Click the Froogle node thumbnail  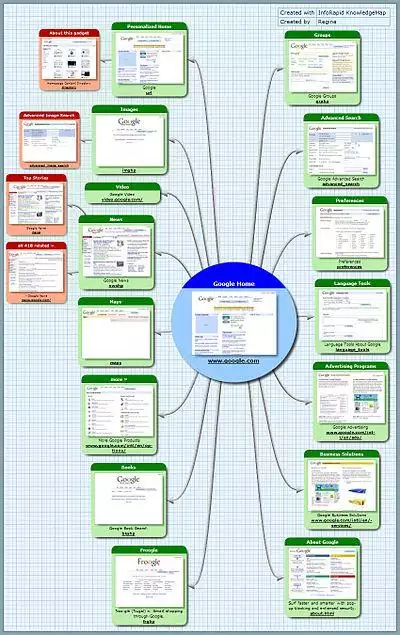(149, 581)
